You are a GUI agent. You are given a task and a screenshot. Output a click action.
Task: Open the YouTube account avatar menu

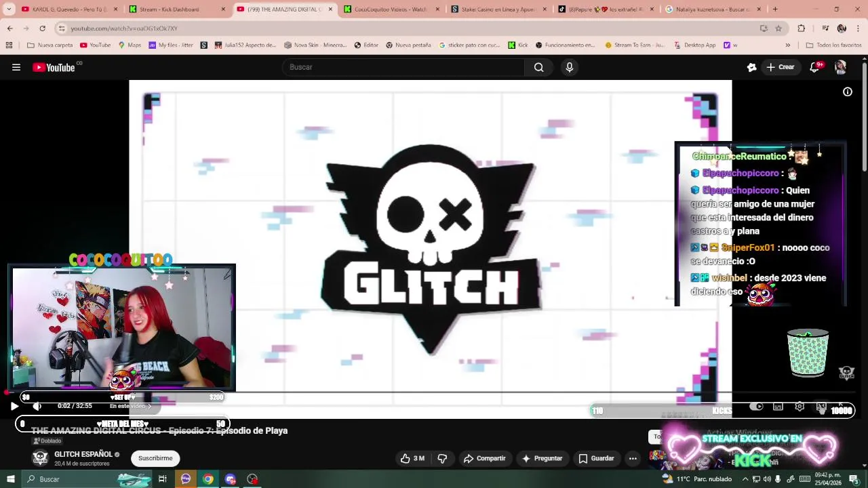click(x=840, y=67)
